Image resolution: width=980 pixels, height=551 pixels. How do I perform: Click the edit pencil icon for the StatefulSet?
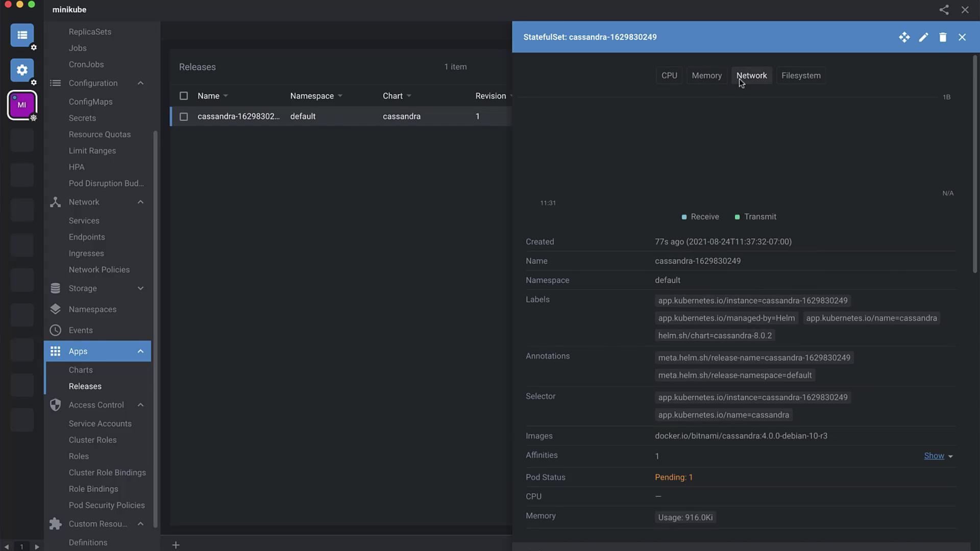pyautogui.click(x=923, y=37)
